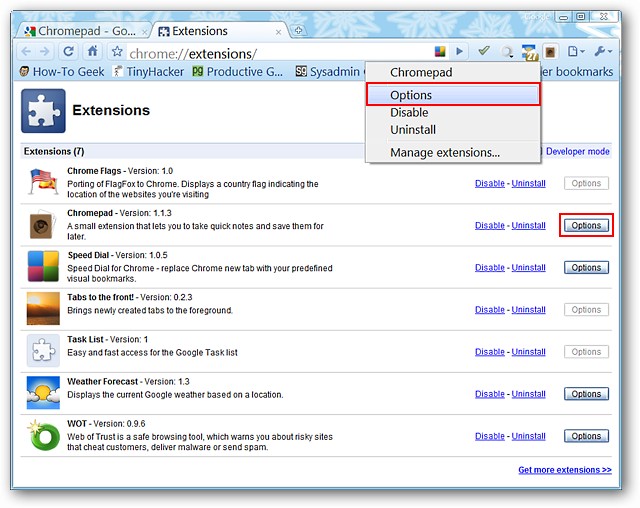Uninstall the Speed Dial extension
This screenshot has height=508, width=640.
(x=529, y=268)
